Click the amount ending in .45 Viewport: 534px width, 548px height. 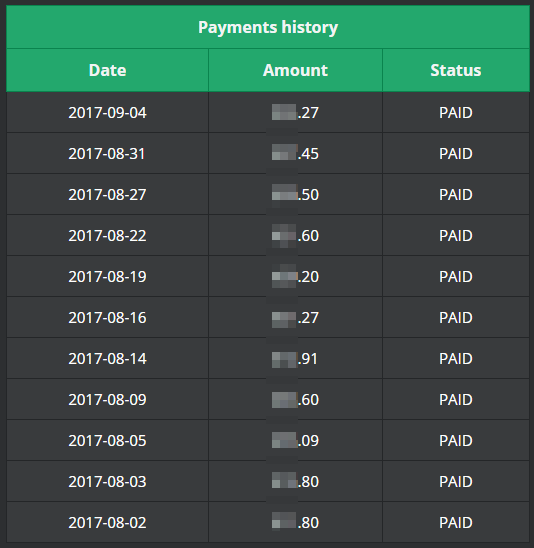coord(295,154)
